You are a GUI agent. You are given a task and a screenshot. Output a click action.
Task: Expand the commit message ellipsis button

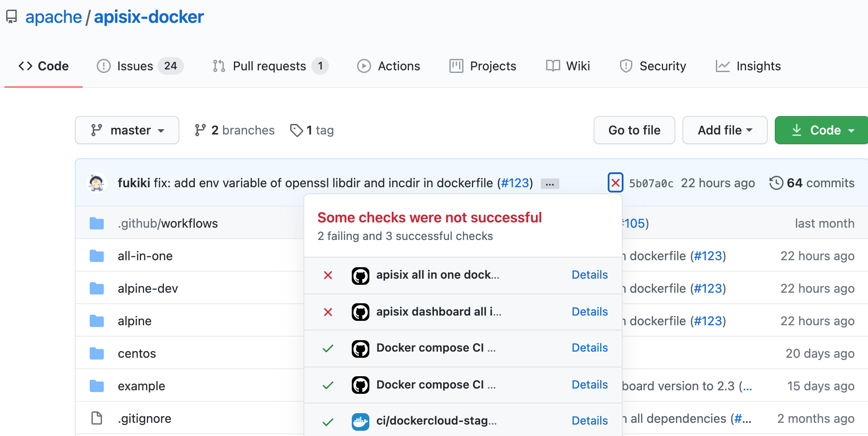coord(550,184)
